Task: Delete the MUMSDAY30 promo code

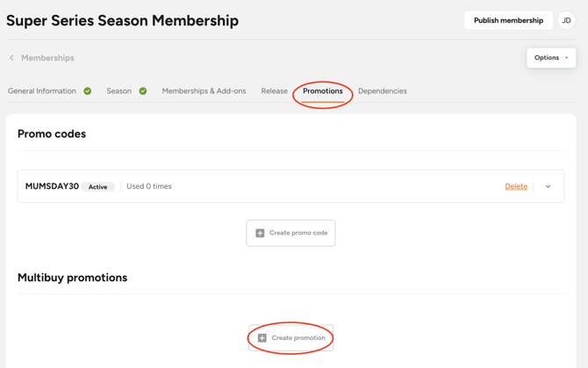Action: (x=516, y=186)
